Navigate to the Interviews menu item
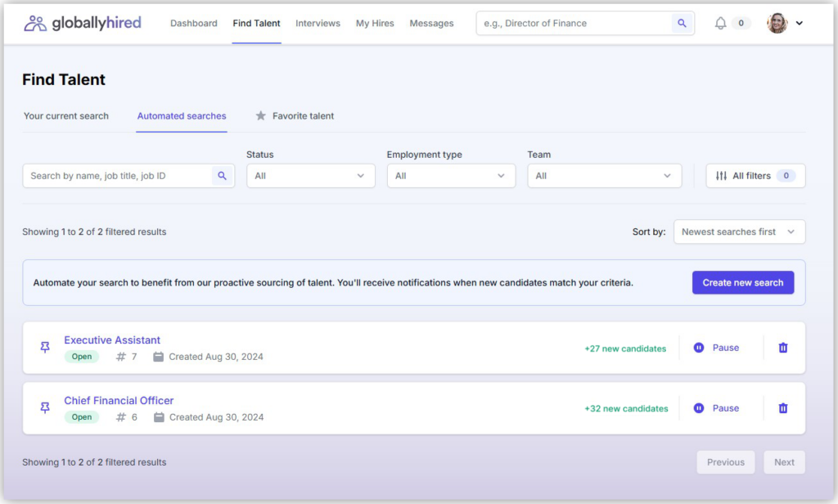The height and width of the screenshot is (504, 838). coord(318,23)
